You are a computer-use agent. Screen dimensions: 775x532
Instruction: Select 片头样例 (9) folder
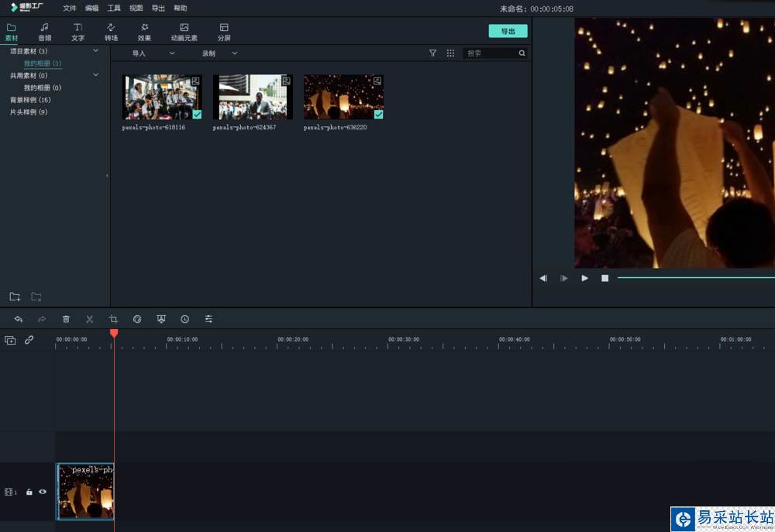pyautogui.click(x=29, y=112)
